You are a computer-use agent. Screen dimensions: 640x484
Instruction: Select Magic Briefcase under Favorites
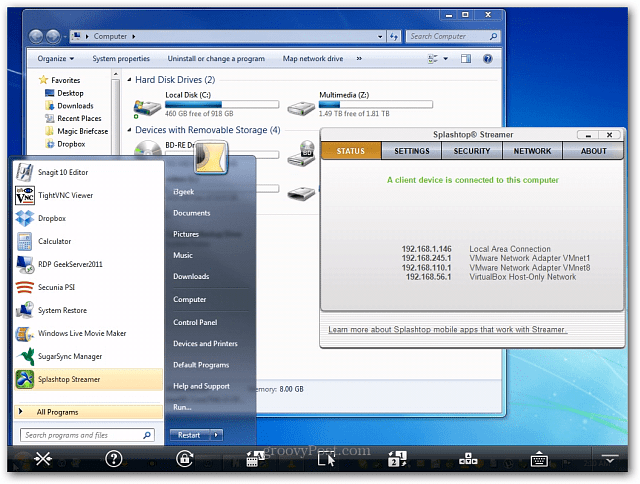click(76, 131)
